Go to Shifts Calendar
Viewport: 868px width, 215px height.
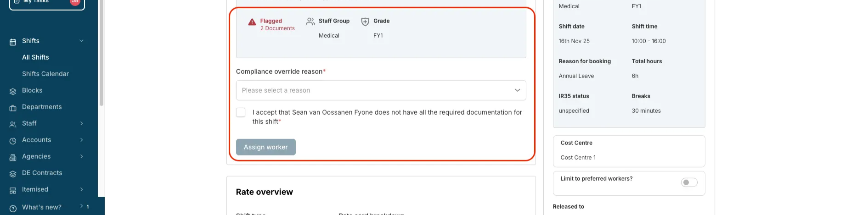point(45,74)
